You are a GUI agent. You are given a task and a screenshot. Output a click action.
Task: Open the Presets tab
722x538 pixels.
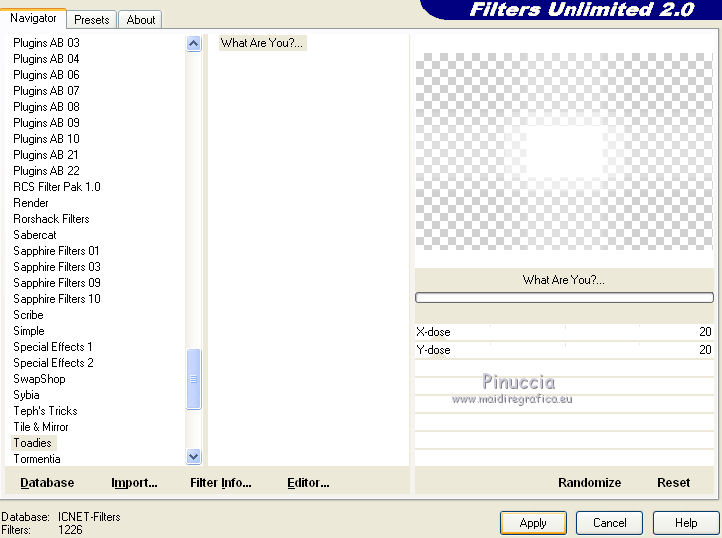point(92,20)
